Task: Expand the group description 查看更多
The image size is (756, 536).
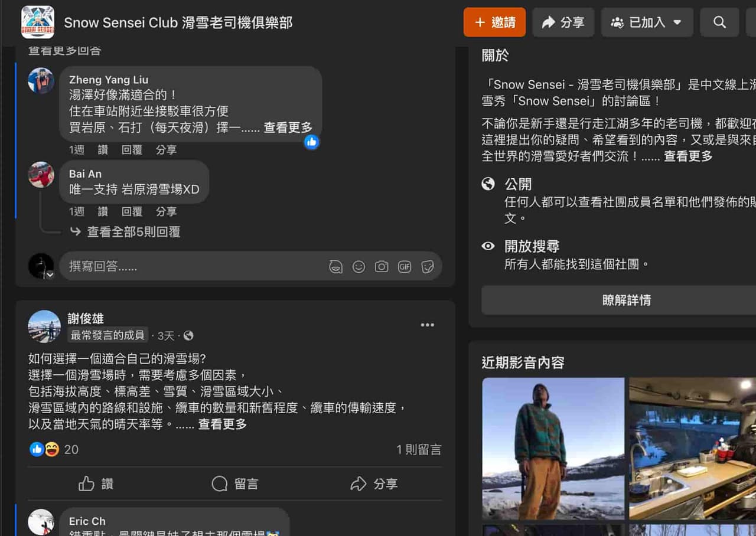Action: tap(688, 156)
